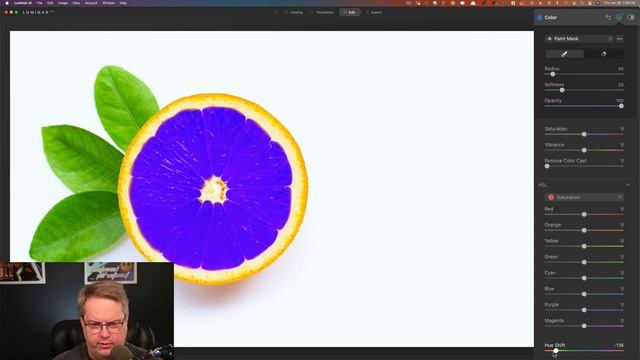Open the View menu
Image resolution: width=640 pixels, height=360 pixels.
[x=76, y=3]
